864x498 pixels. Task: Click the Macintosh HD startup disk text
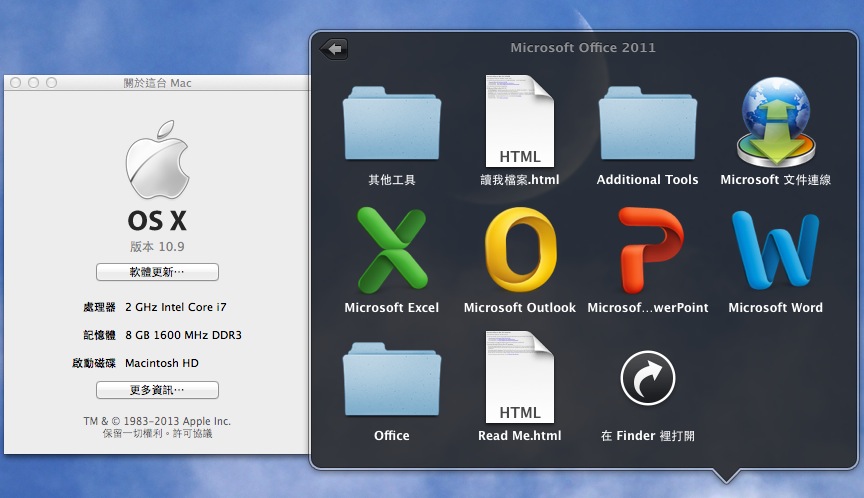(x=162, y=363)
